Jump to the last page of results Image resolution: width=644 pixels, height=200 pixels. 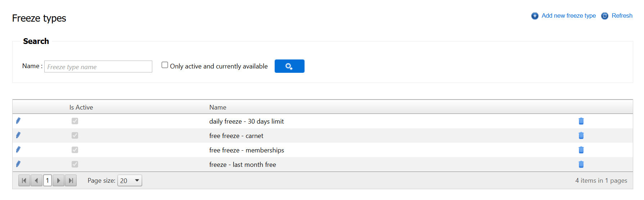[x=71, y=181]
